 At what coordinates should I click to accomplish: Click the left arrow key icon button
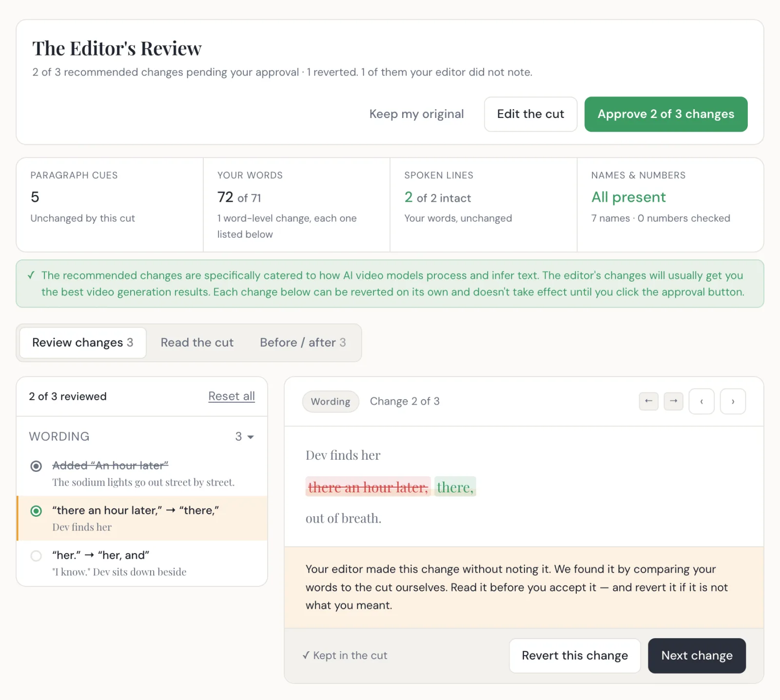point(648,401)
